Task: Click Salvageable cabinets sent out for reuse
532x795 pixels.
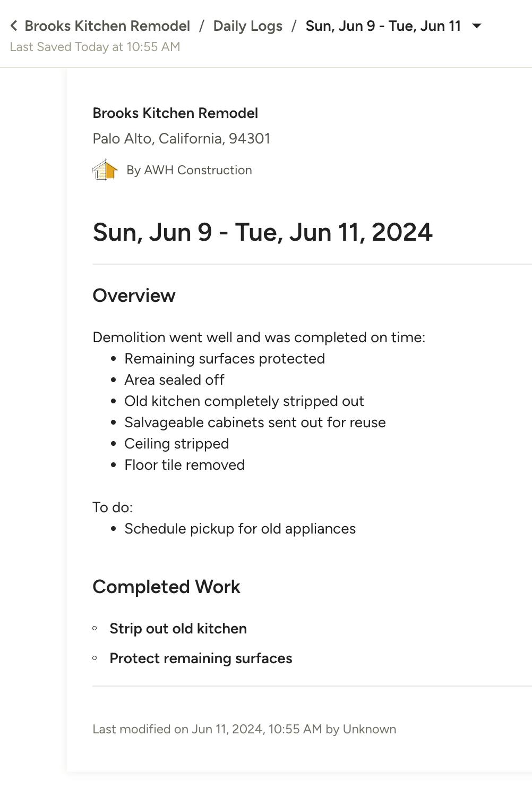Action: coord(255,422)
